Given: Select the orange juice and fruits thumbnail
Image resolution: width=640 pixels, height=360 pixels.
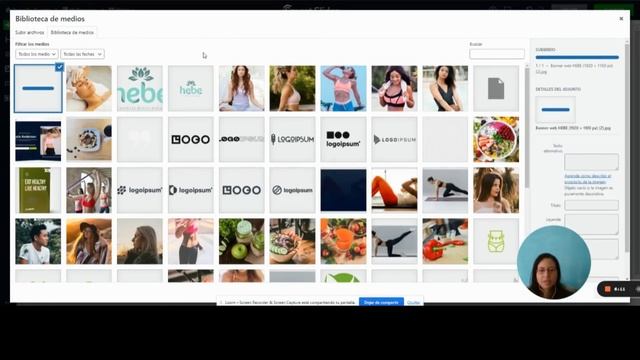Looking at the screenshot, I should click(x=343, y=241).
